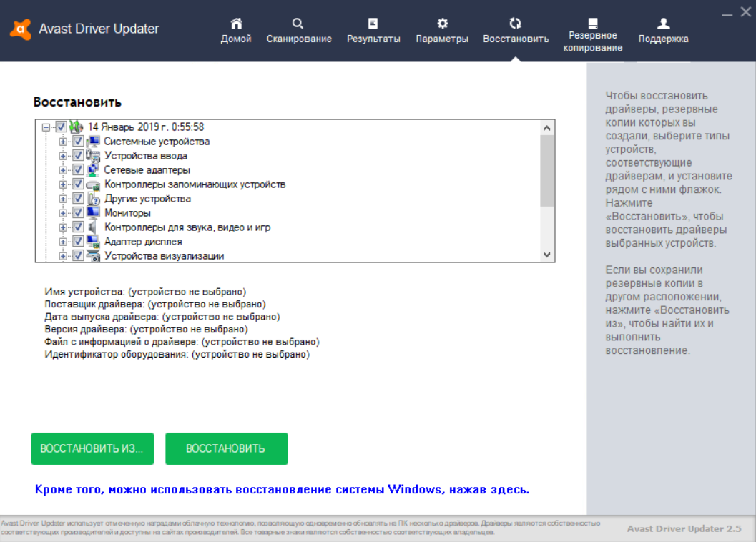Toggle the Системные устройства checkbox

78,142
